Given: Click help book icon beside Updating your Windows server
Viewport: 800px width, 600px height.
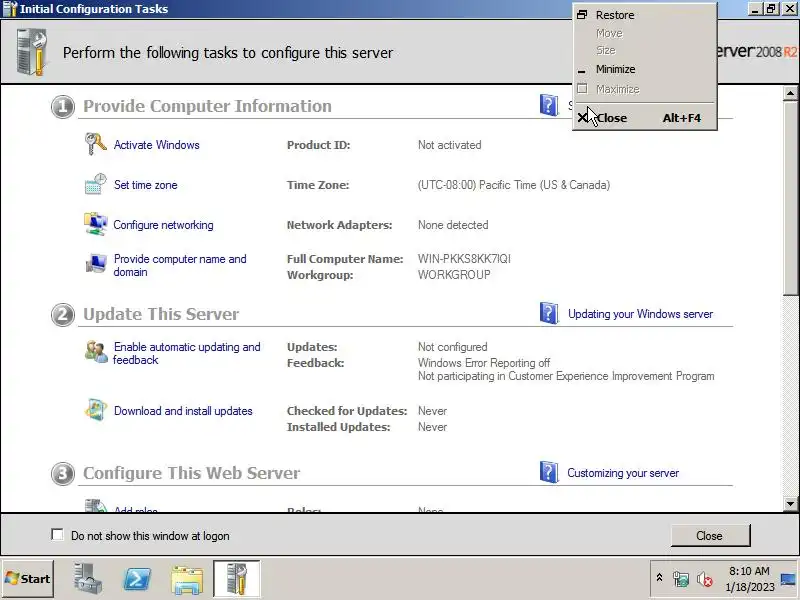Looking at the screenshot, I should coord(549,313).
